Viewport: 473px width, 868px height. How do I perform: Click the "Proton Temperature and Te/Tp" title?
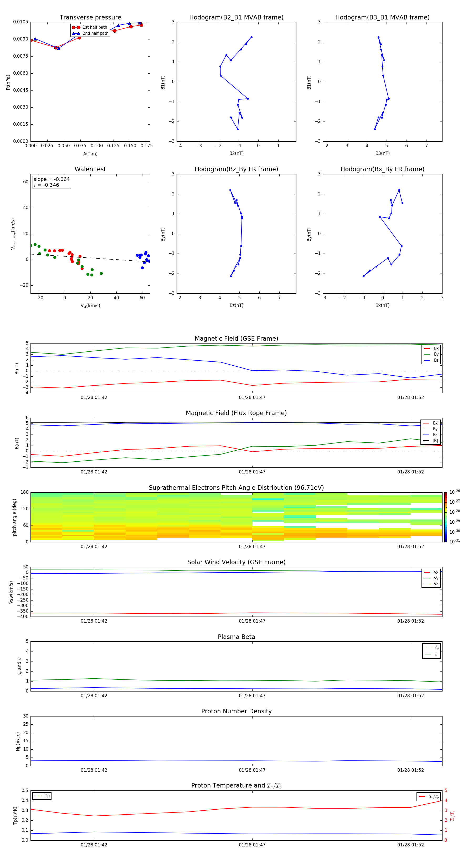point(236,786)
